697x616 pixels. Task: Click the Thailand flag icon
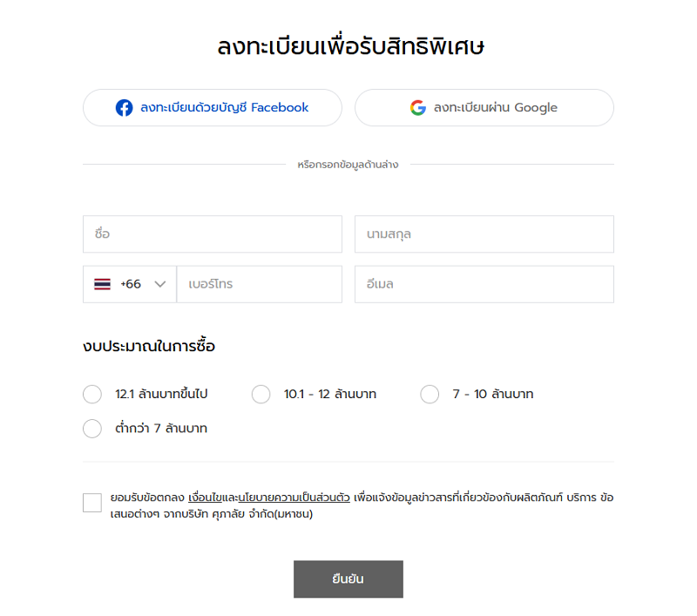pyautogui.click(x=102, y=284)
